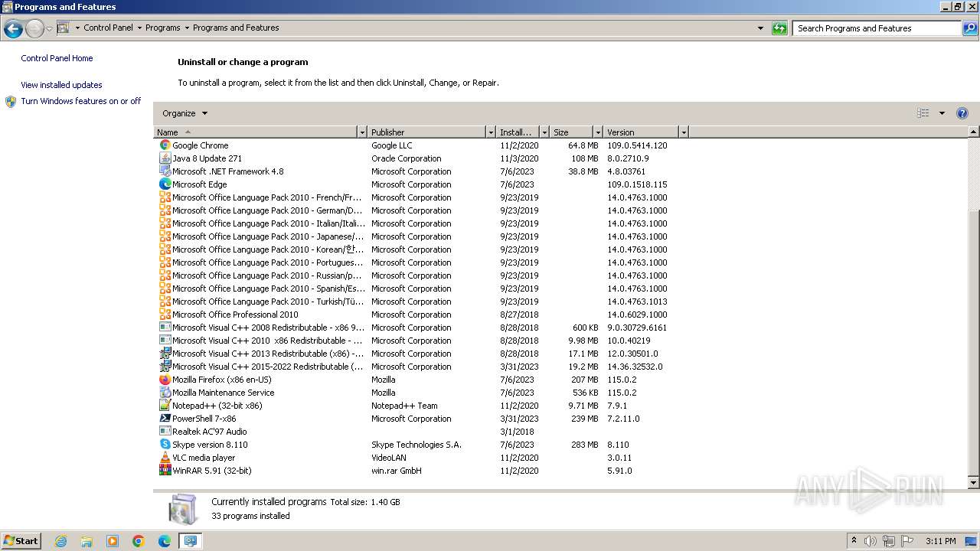Click the Realtek AC'97 Audio icon
Screen dimensions: 980x551
[165, 432]
